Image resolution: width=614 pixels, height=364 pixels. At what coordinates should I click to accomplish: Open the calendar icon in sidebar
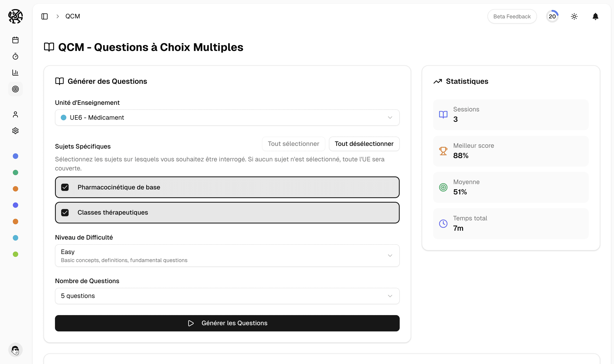(15, 40)
